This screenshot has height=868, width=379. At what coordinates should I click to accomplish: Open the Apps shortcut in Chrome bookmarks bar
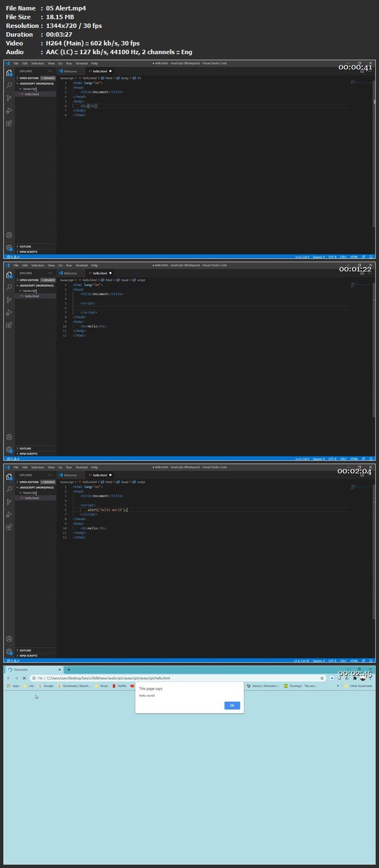pos(13,686)
